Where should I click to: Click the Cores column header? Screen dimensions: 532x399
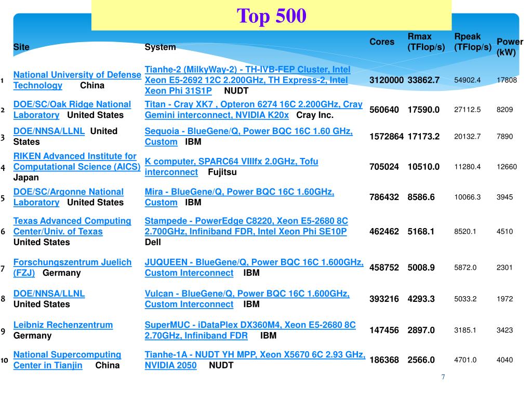(382, 42)
